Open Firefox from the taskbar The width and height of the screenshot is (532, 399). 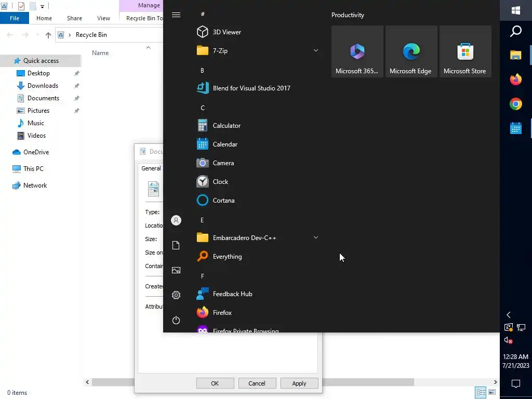point(516,79)
